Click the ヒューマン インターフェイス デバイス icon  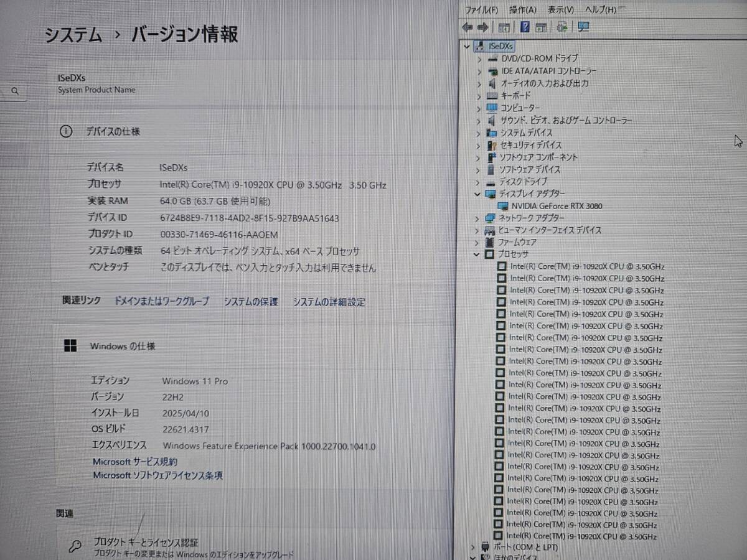coord(489,230)
